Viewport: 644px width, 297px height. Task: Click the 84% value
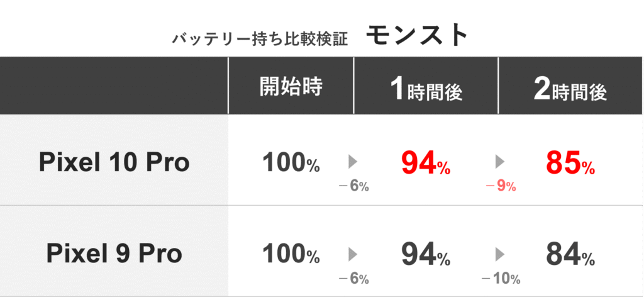click(x=570, y=254)
